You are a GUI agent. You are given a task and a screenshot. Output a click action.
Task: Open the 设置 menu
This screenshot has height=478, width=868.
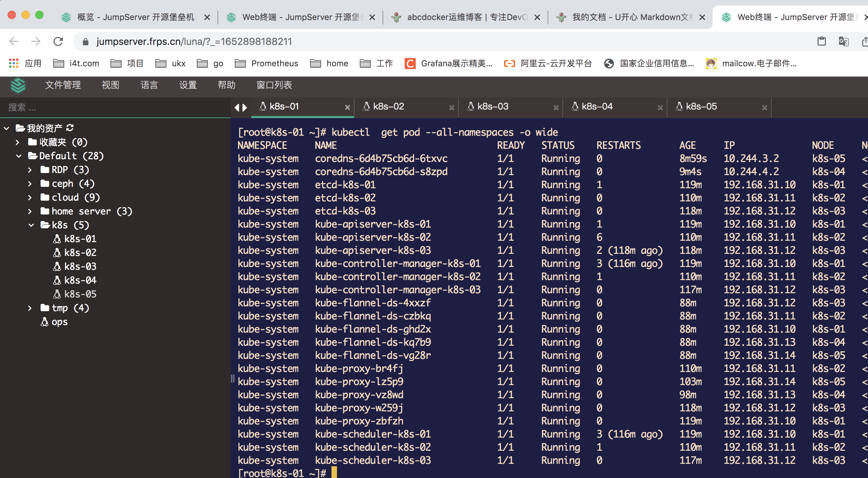pyautogui.click(x=188, y=85)
